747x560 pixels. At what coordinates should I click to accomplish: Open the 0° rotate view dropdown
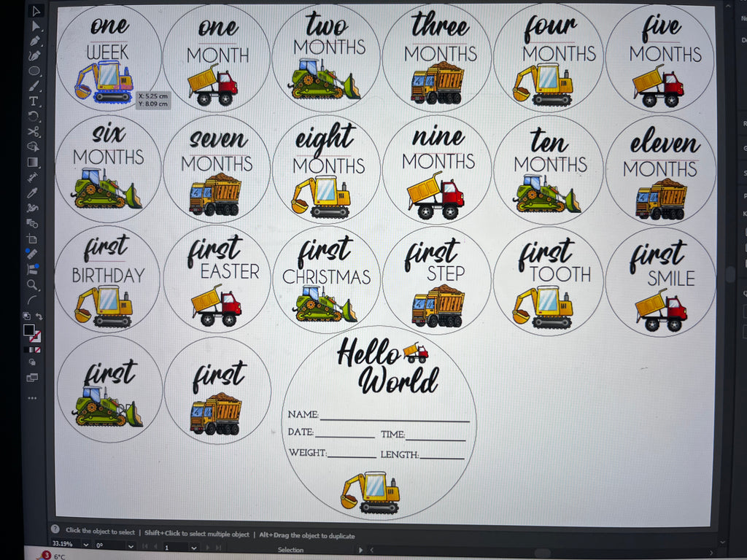(131, 546)
